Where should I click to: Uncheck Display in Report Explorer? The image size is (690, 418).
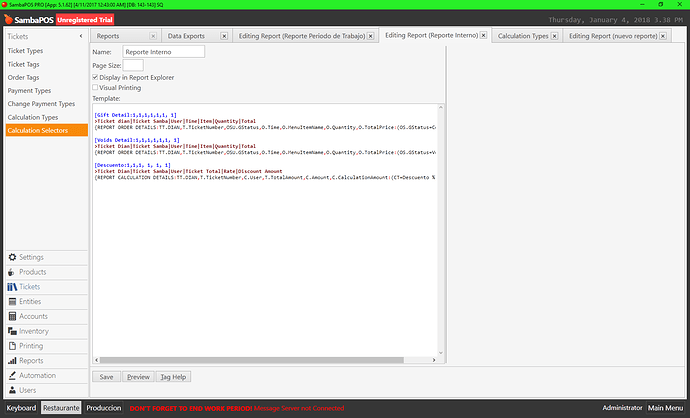[x=95, y=77]
